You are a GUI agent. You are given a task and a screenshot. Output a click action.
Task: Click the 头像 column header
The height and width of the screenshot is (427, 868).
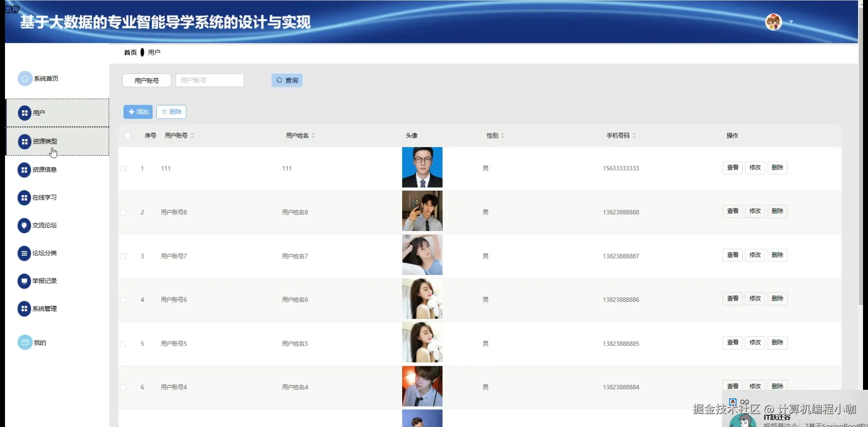[x=412, y=136]
